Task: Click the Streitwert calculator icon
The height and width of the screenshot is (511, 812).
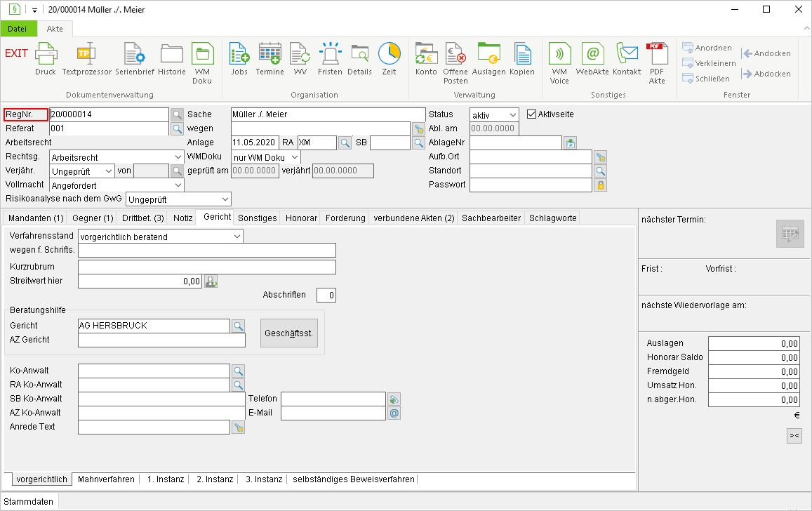Action: tap(211, 281)
